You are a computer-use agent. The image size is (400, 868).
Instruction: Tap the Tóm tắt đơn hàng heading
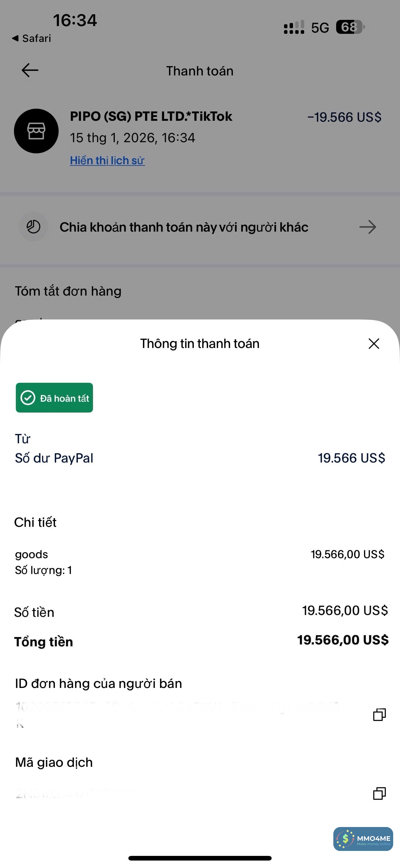[68, 291]
